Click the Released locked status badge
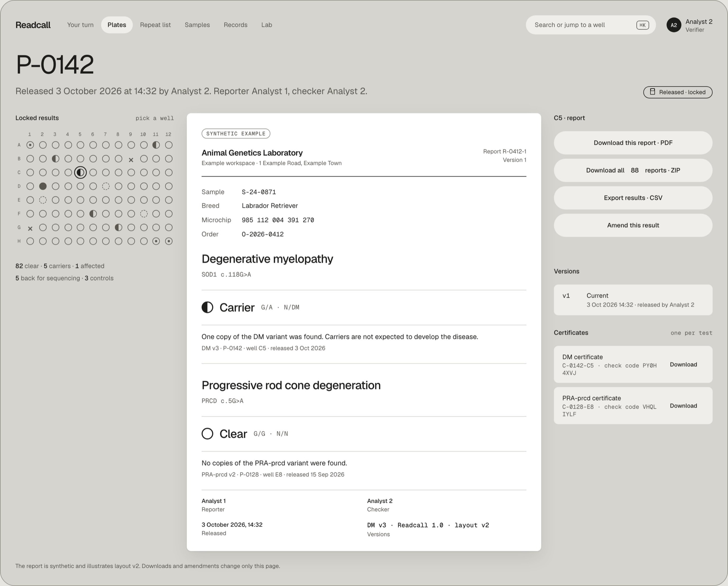 click(x=678, y=92)
